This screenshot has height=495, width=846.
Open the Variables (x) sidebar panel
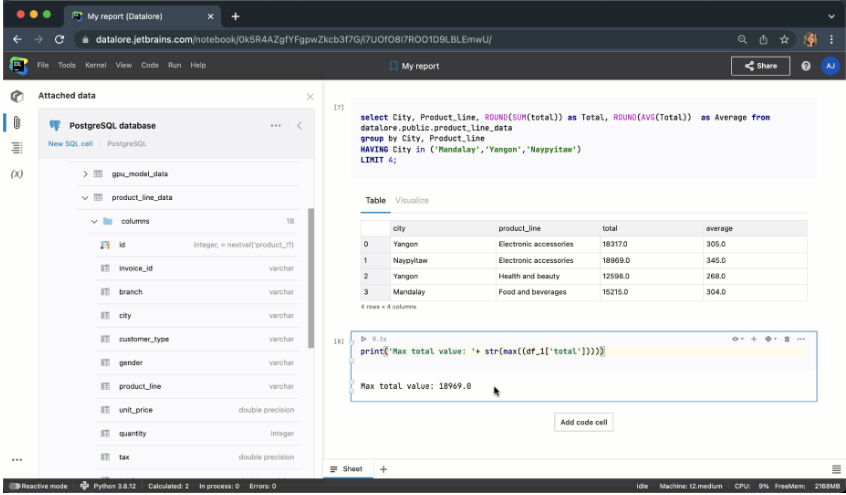(x=16, y=173)
